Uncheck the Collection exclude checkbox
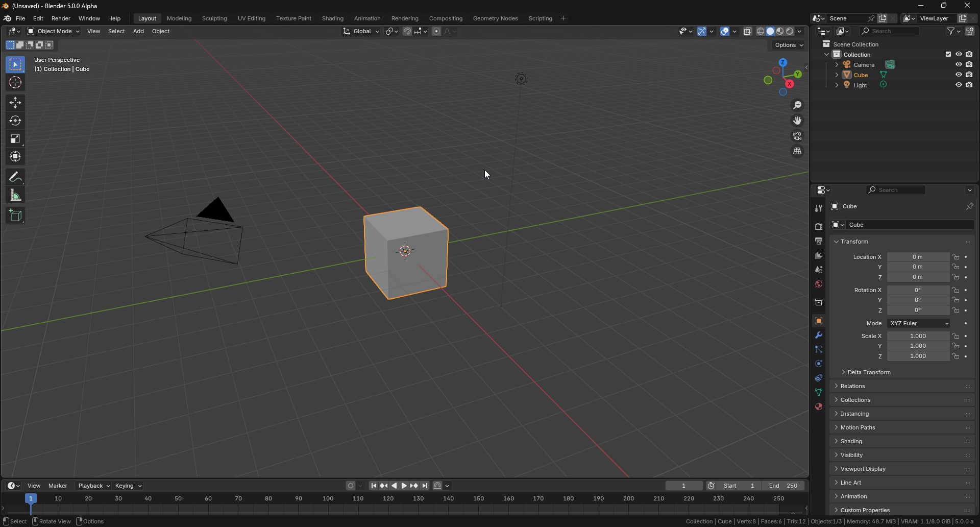Image resolution: width=980 pixels, height=527 pixels. coord(948,54)
